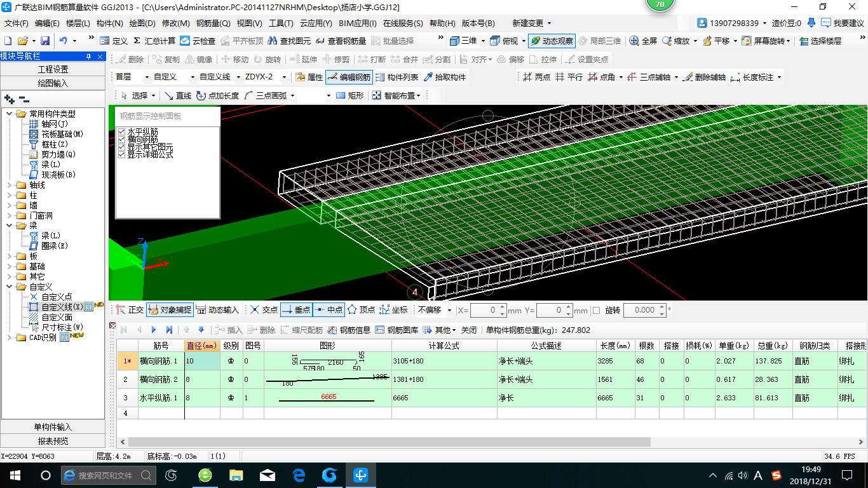Go to next record arrow in rebar table
This screenshot has width=868, height=488.
(154, 330)
